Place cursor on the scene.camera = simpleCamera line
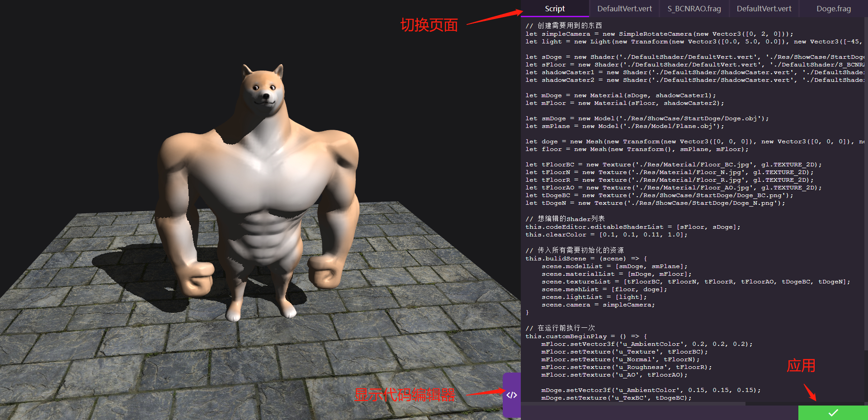The image size is (868, 420). pyautogui.click(x=598, y=305)
